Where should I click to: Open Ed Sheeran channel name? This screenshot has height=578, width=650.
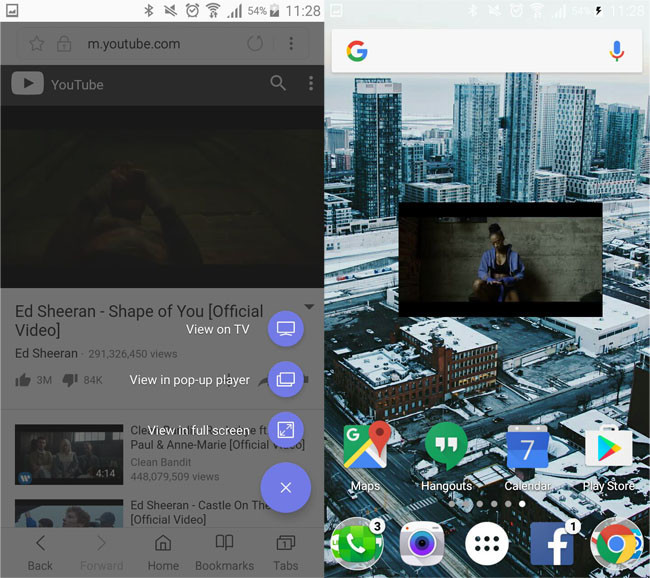[x=46, y=353]
